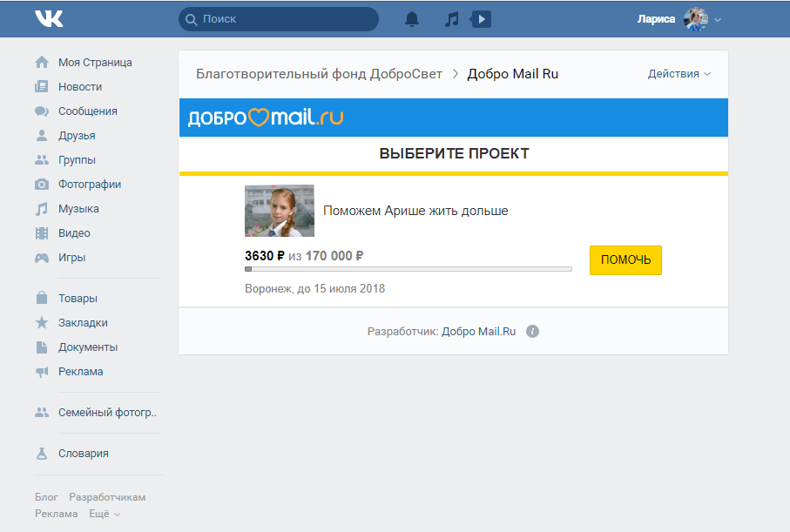The width and height of the screenshot is (790, 532).
Task: Open Документы in sidebar
Action: [x=88, y=347]
